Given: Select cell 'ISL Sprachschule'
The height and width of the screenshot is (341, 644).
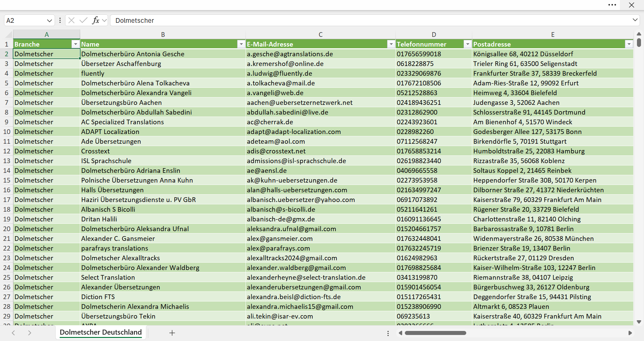Looking at the screenshot, I should click(x=163, y=161).
